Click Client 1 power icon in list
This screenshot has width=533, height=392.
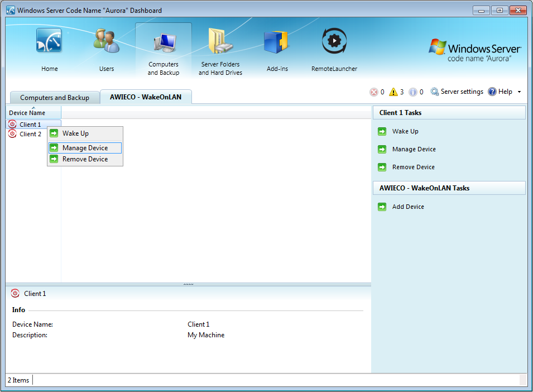tap(13, 125)
